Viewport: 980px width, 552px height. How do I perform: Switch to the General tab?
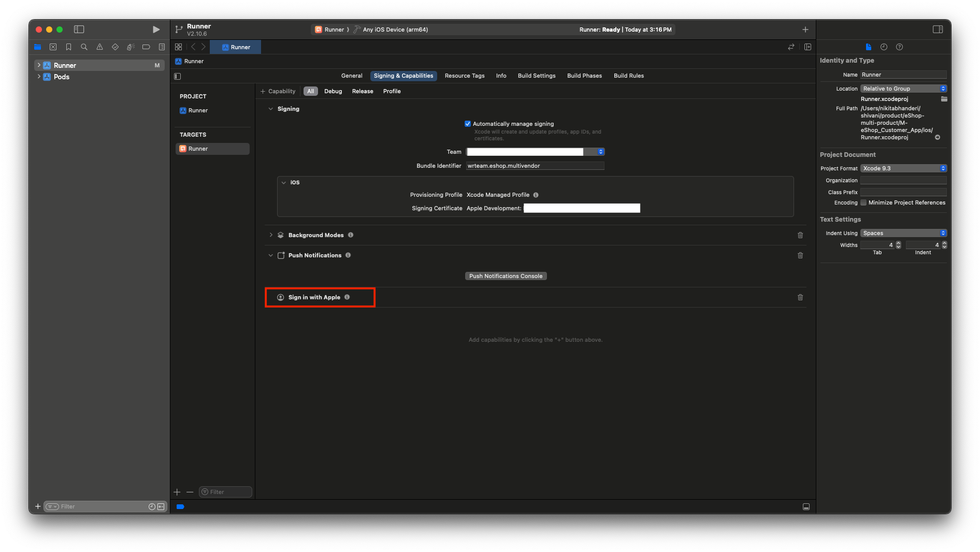tap(352, 76)
